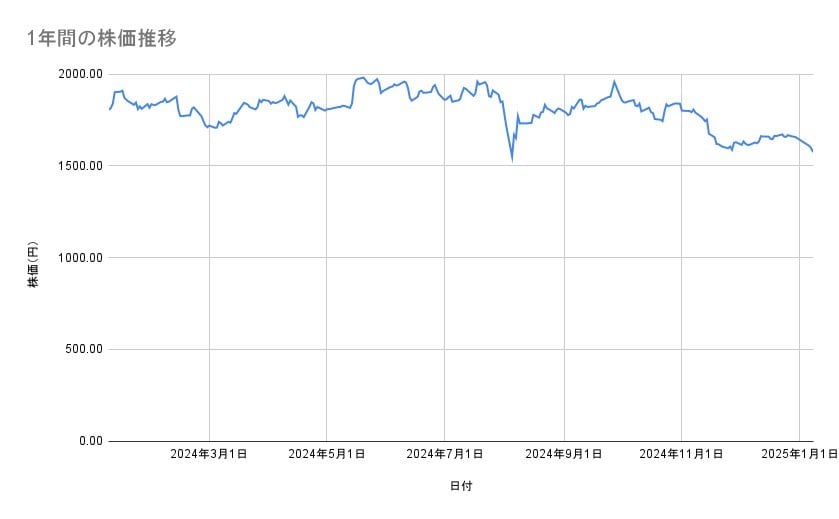839x519 pixels.
Task: Click the 2024年7月1日 date label
Action: point(446,455)
